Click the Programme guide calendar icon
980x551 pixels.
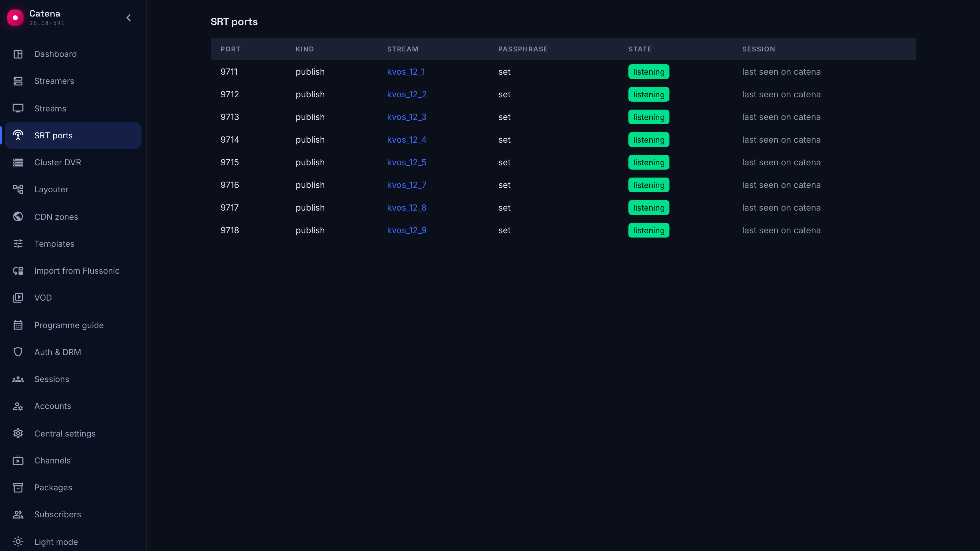(18, 325)
